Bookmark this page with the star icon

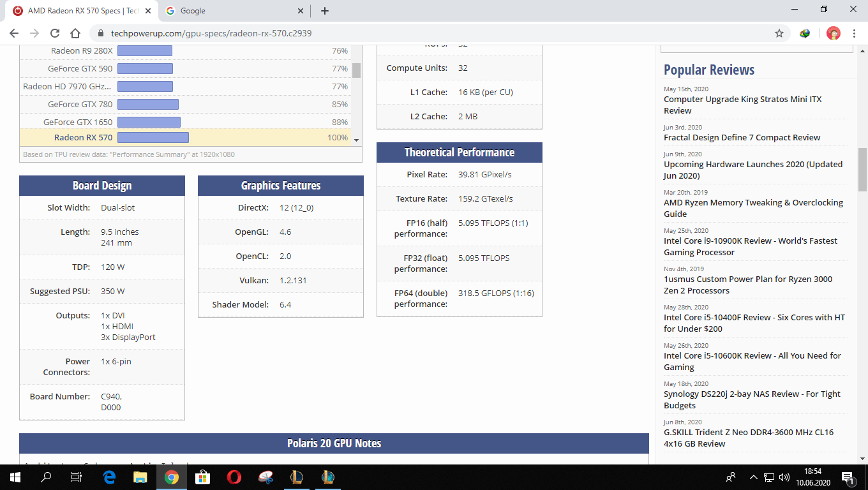779,33
